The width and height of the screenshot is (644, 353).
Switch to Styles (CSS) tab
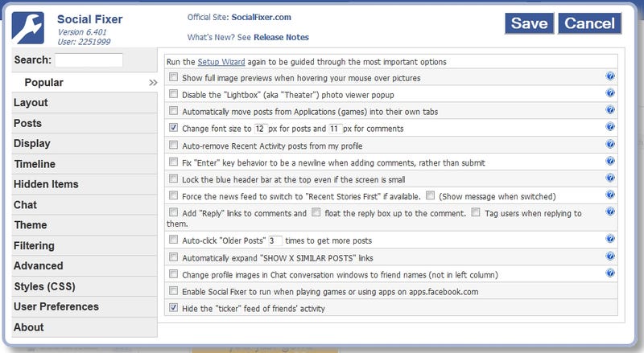coord(85,286)
